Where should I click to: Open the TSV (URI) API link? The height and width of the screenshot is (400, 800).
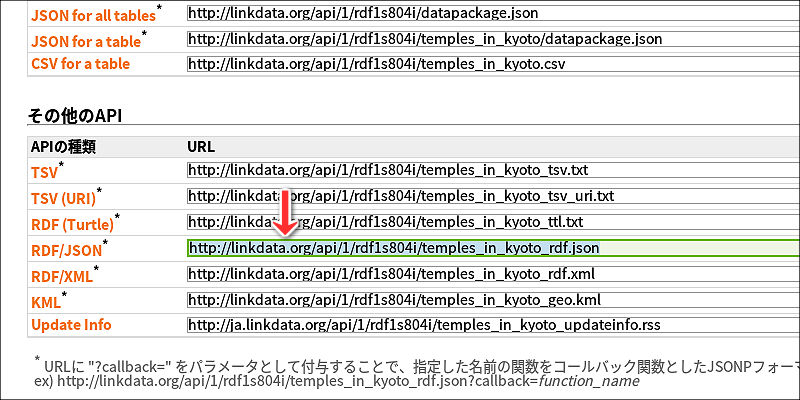coord(63,199)
